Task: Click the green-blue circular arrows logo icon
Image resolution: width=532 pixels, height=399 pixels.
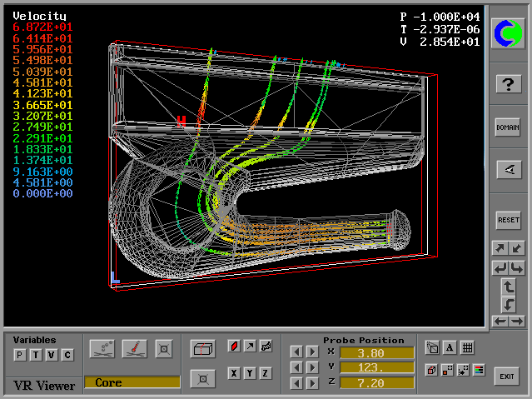Action: pyautogui.click(x=507, y=32)
